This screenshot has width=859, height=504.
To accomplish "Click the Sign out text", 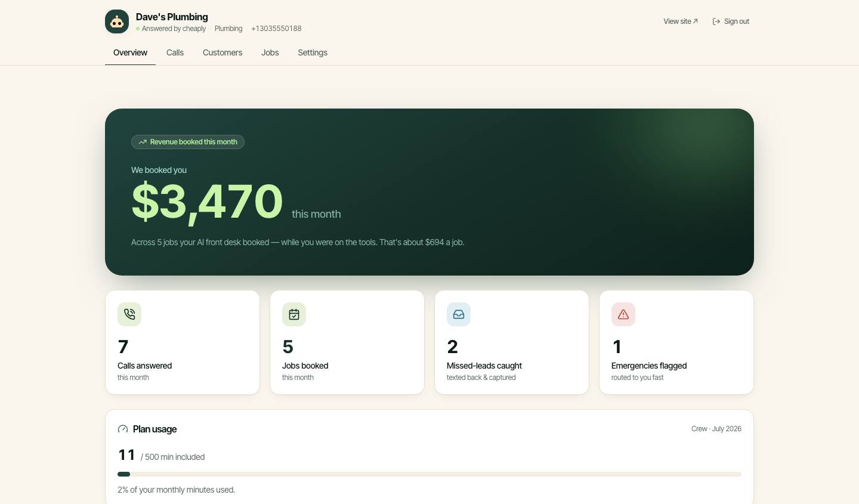I will point(737,21).
